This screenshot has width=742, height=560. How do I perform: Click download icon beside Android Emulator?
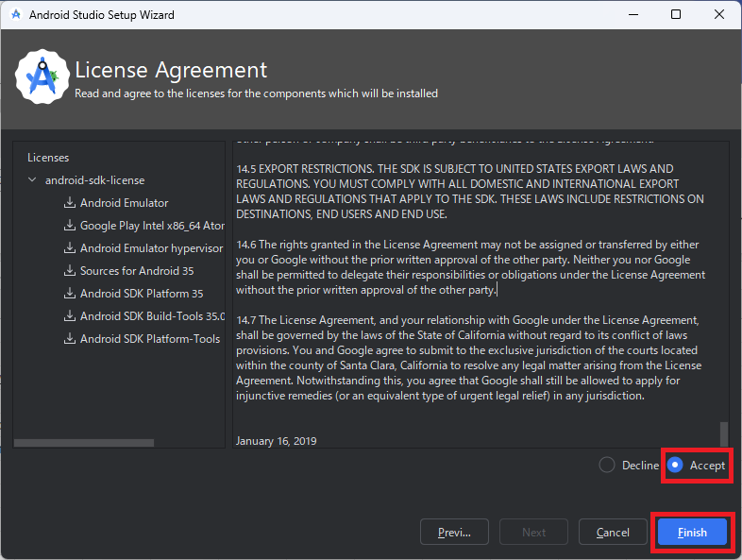70,203
